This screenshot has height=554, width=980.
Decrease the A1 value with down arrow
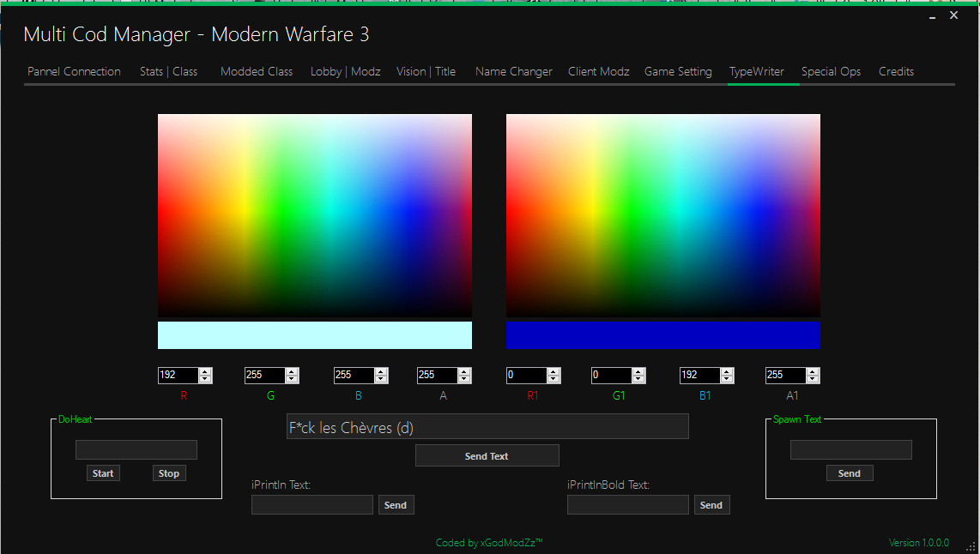point(814,379)
